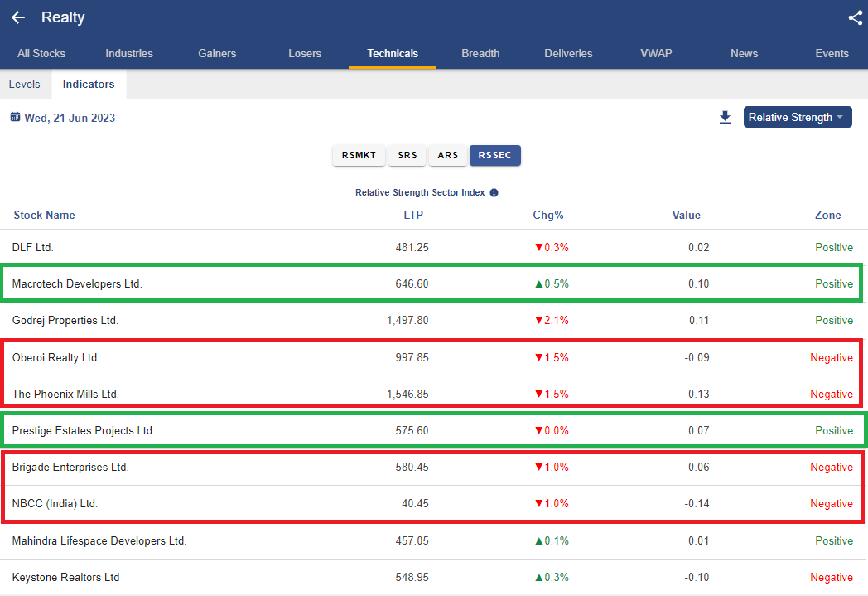Click NBCC value -0.14

click(697, 503)
